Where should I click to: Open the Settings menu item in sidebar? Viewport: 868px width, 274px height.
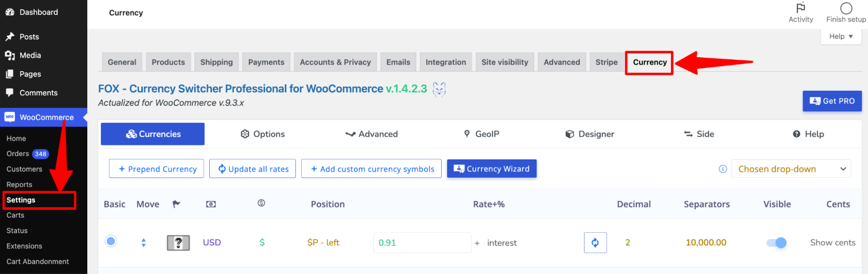[x=21, y=200]
